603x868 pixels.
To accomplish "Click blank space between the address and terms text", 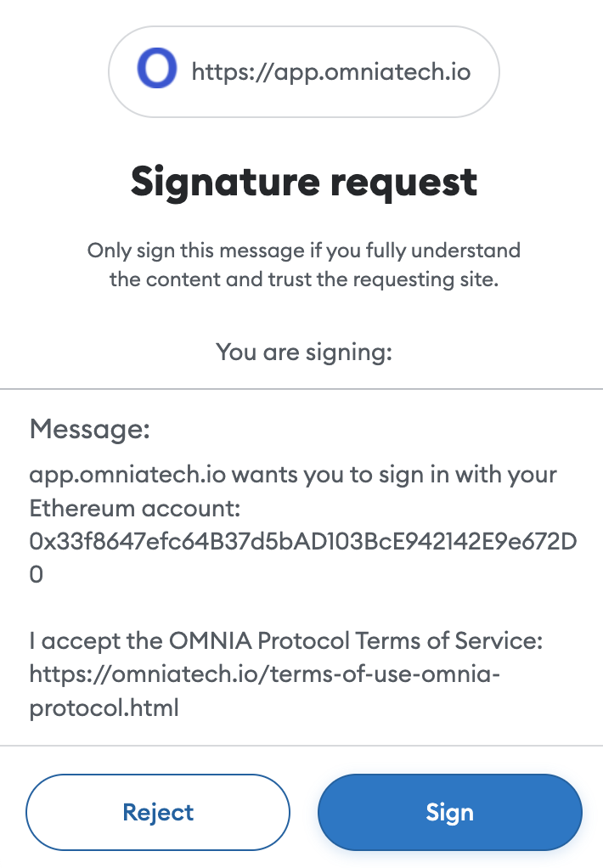I will (x=301, y=607).
